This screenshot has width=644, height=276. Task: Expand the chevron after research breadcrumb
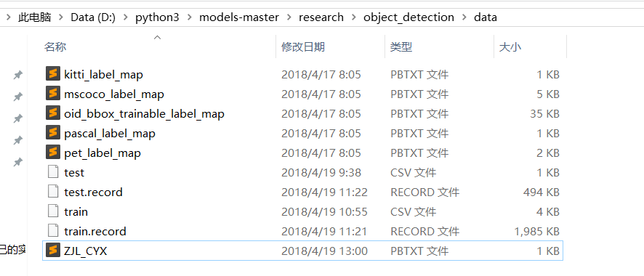click(x=353, y=17)
